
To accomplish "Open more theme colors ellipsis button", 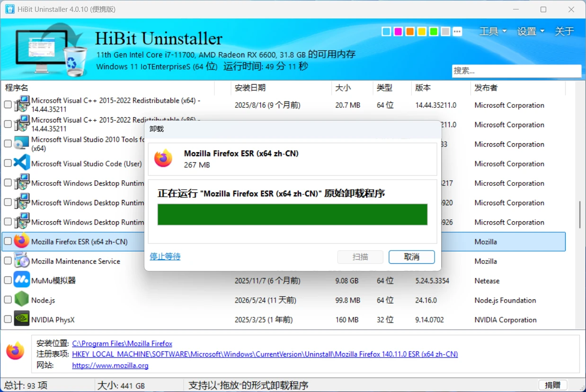I will pyautogui.click(x=457, y=32).
